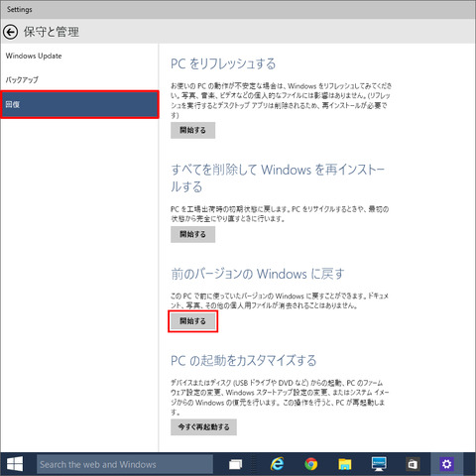Focus the Search the web and Windows box
Viewport: 476px width, 476px height.
point(125,464)
